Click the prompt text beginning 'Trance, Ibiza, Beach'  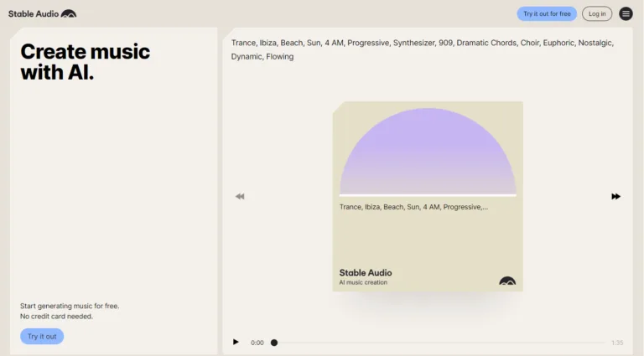423,49
